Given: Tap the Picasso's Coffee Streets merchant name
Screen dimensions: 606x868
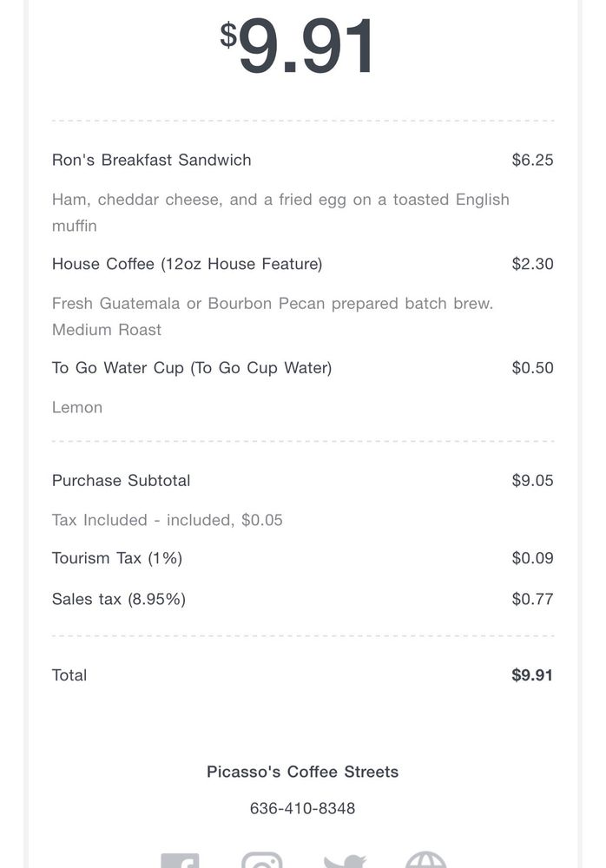Looking at the screenshot, I should (302, 772).
